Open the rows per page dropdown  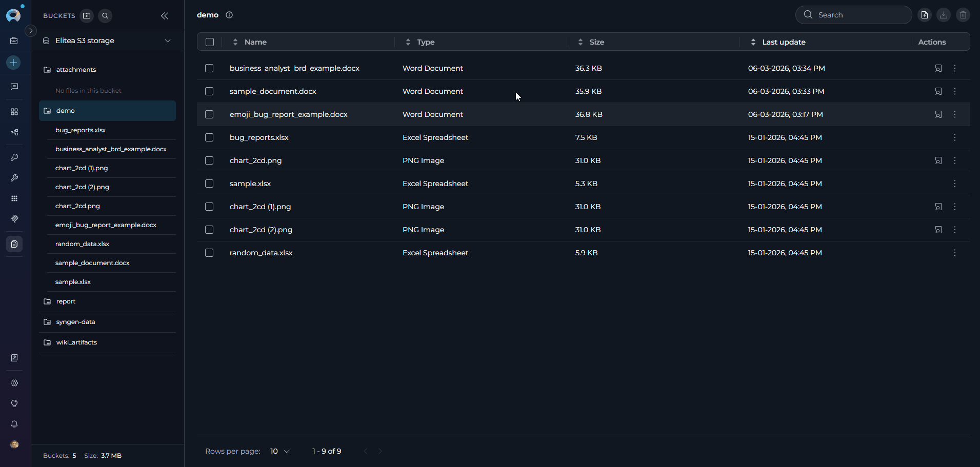(280, 451)
